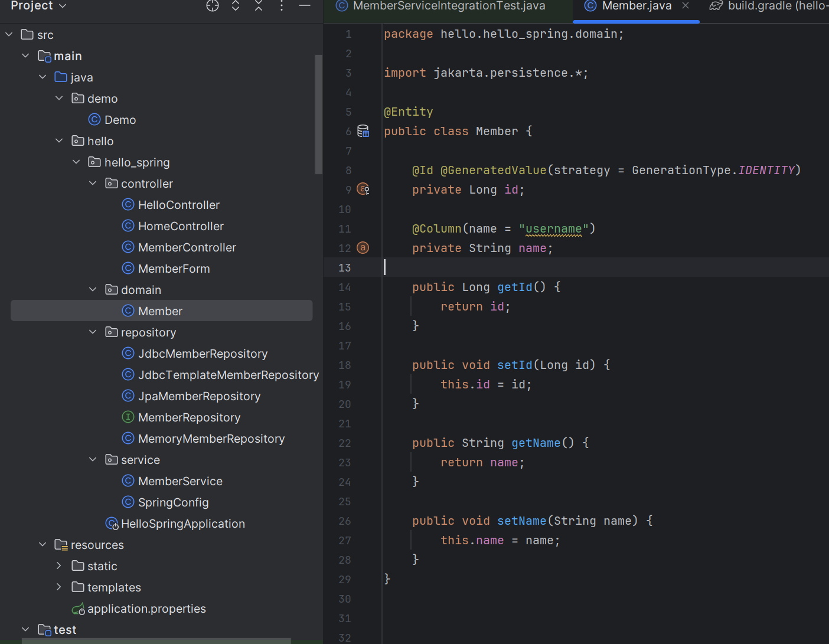The width and height of the screenshot is (829, 644).
Task: Click the domain package icon
Action: coord(112,289)
